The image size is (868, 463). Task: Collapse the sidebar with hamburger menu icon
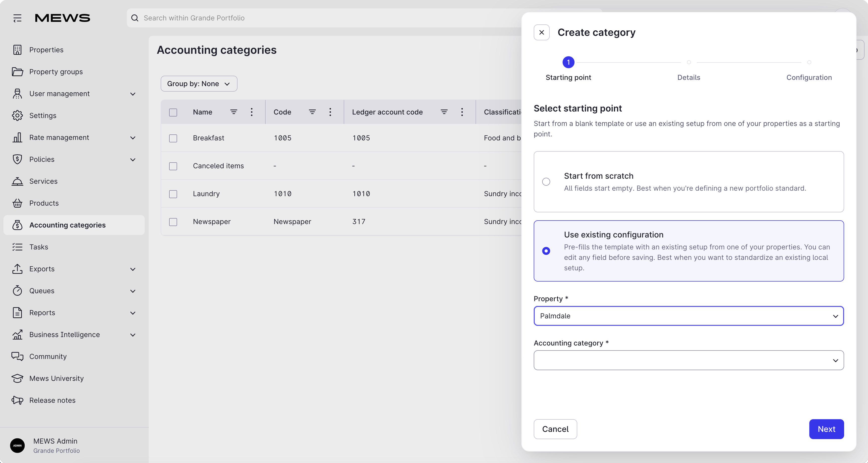point(17,18)
